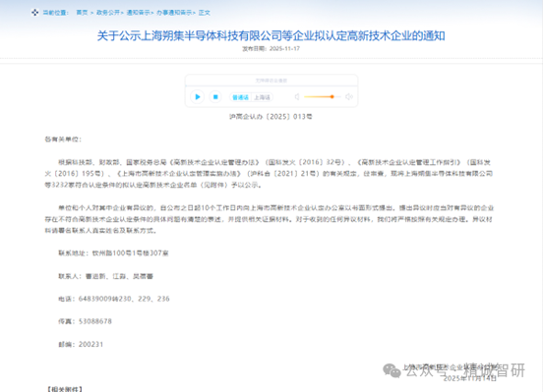Image resolution: width=543 pixels, height=392 pixels.
Task: Open 政务公开 in the breadcrumb
Action: (x=107, y=13)
